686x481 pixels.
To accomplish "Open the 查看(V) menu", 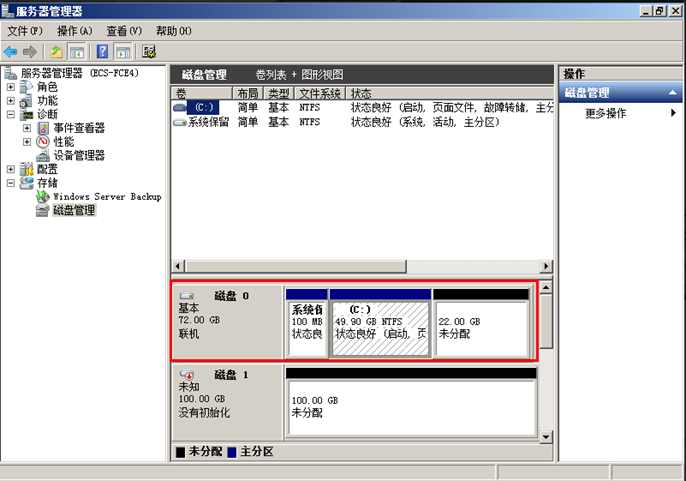I will coord(124,31).
